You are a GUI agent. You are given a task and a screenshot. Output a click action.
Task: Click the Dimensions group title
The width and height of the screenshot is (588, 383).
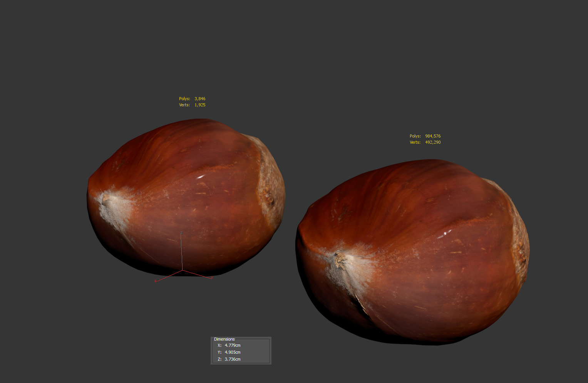point(224,339)
